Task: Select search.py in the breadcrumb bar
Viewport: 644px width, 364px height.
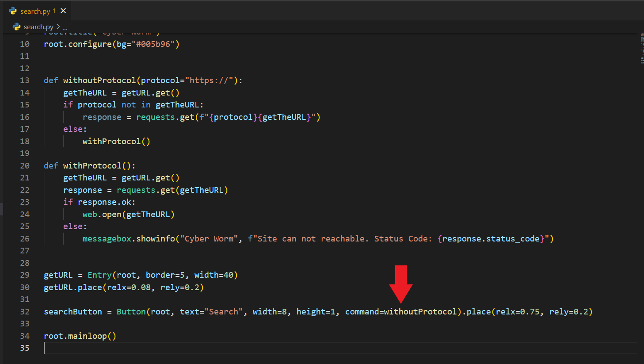Action: pyautogui.click(x=38, y=27)
